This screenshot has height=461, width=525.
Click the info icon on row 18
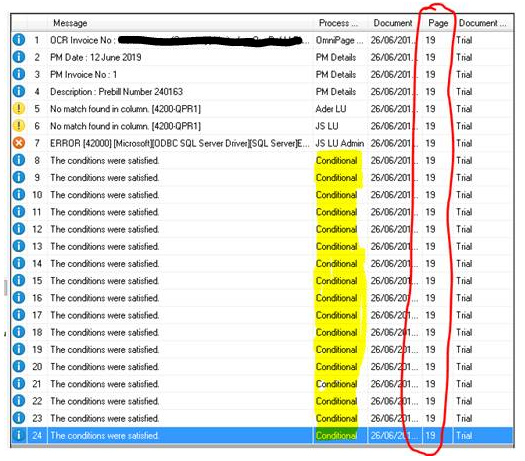(19, 332)
